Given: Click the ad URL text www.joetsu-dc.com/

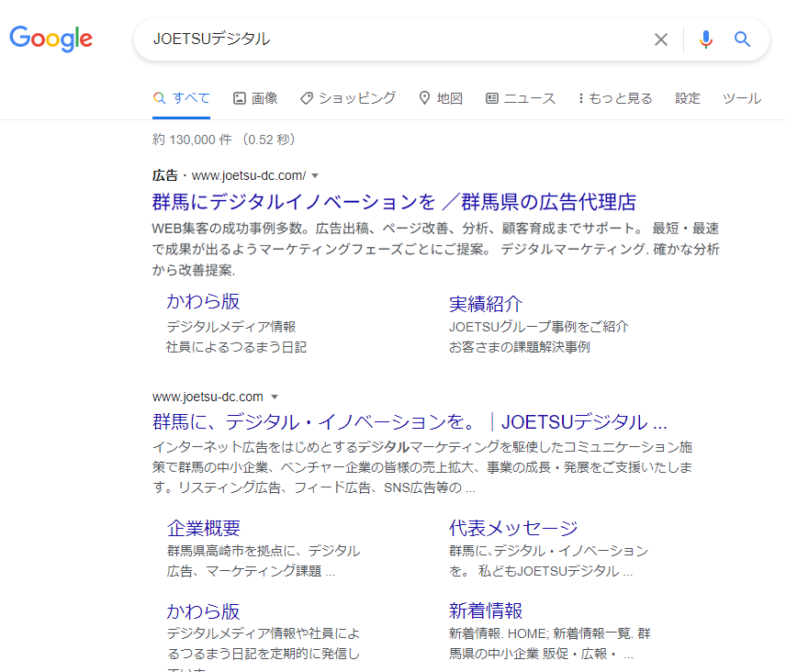Looking at the screenshot, I should pos(249,176).
